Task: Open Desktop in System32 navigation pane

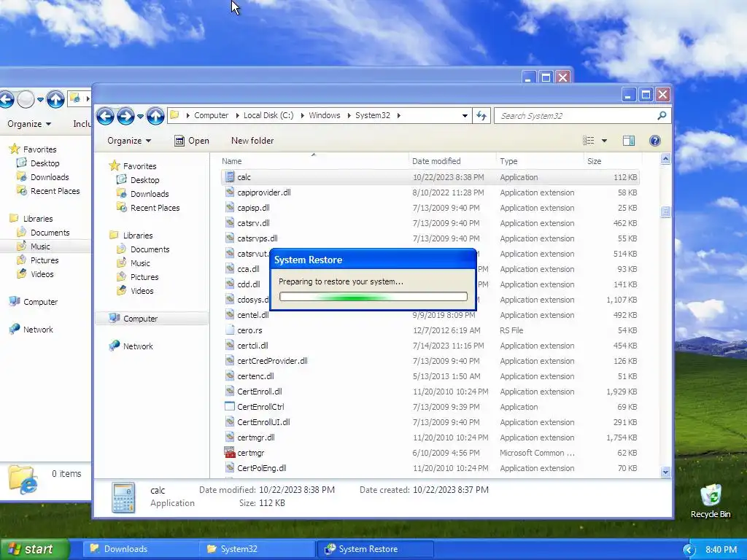Action: 145,180
